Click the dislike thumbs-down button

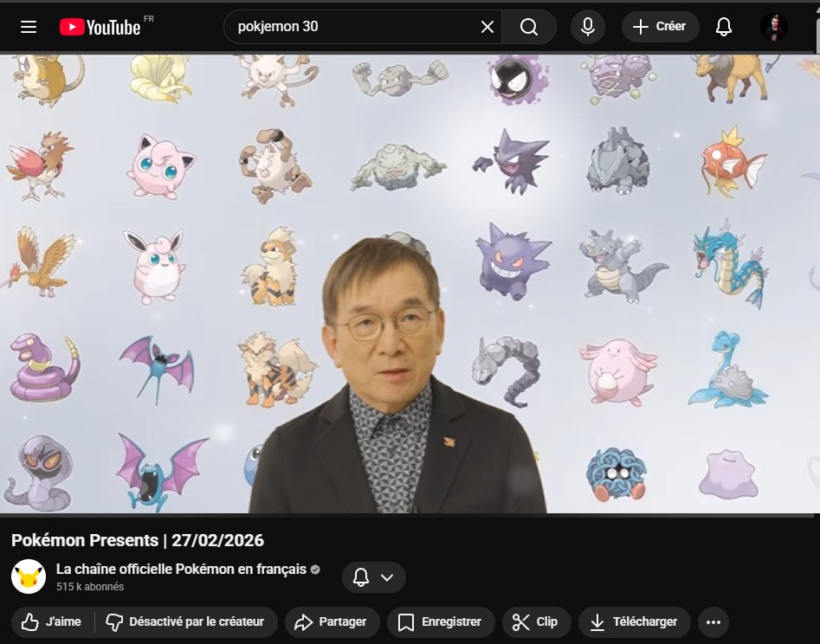coord(186,622)
